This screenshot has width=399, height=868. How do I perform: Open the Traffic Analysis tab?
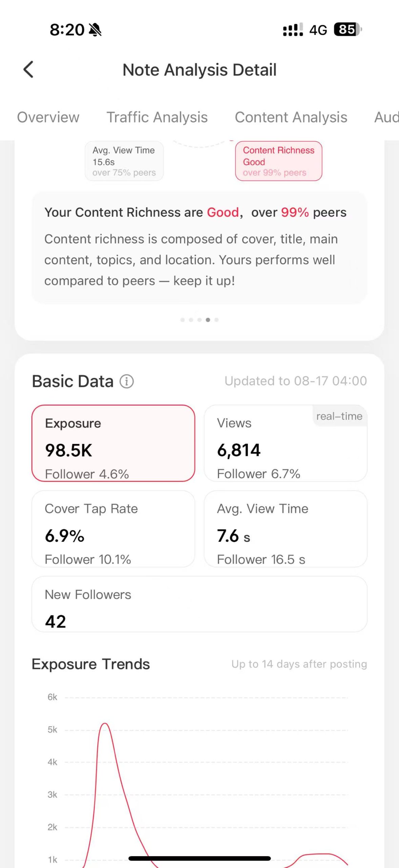pyautogui.click(x=157, y=117)
